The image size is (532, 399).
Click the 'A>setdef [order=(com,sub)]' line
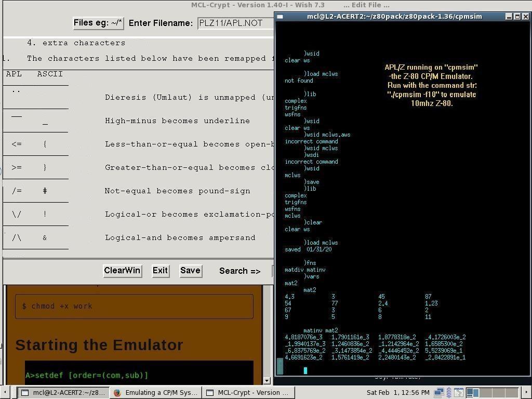pyautogui.click(x=87, y=375)
